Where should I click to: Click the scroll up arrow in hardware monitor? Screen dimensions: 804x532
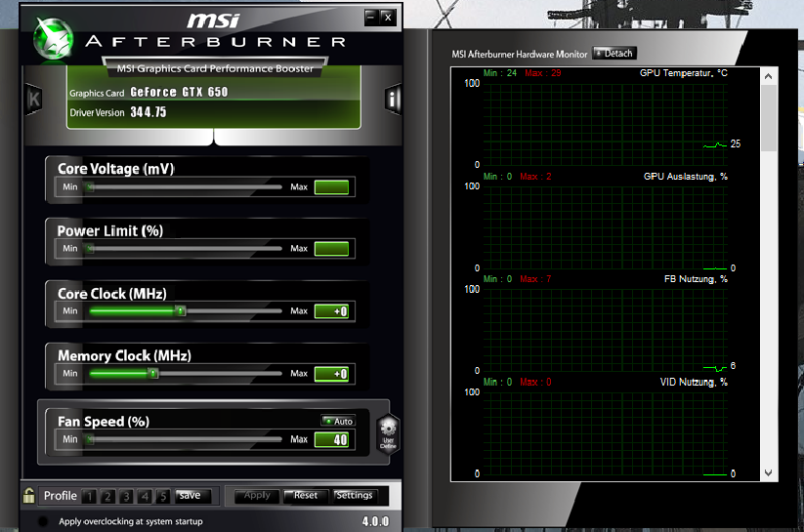coord(769,75)
